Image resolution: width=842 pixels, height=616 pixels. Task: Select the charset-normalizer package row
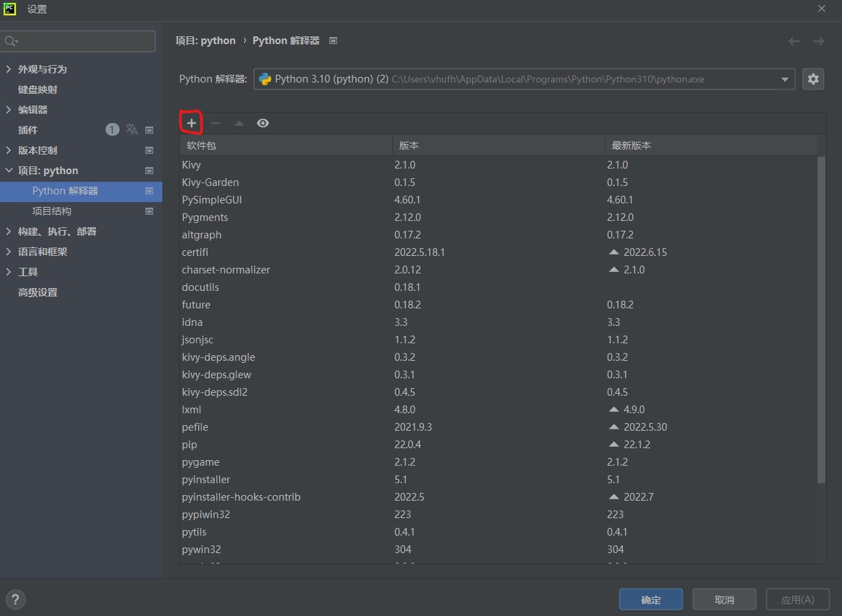coord(498,270)
